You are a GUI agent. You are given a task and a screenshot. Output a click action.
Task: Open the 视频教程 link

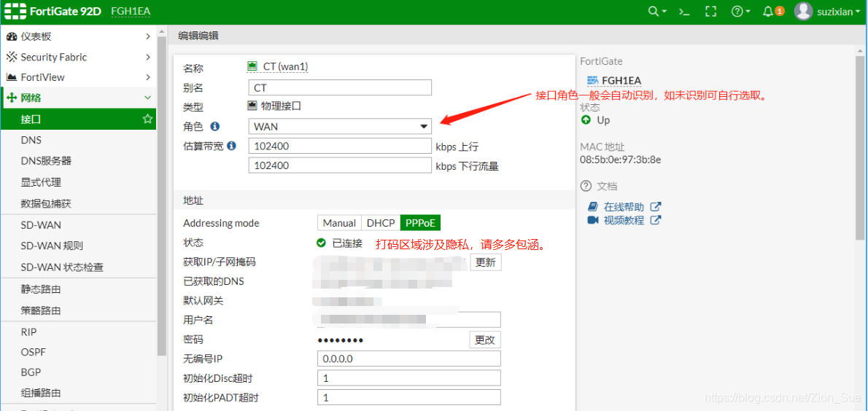pos(624,220)
